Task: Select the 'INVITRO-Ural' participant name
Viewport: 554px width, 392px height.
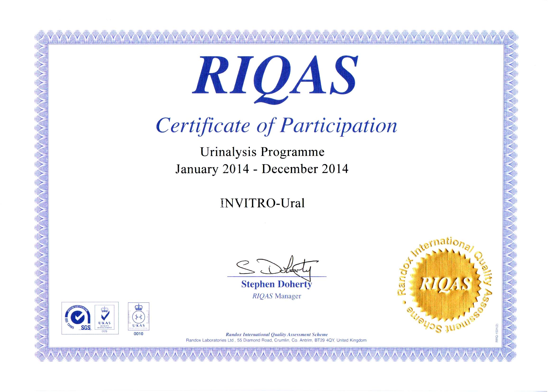Action: [x=263, y=203]
